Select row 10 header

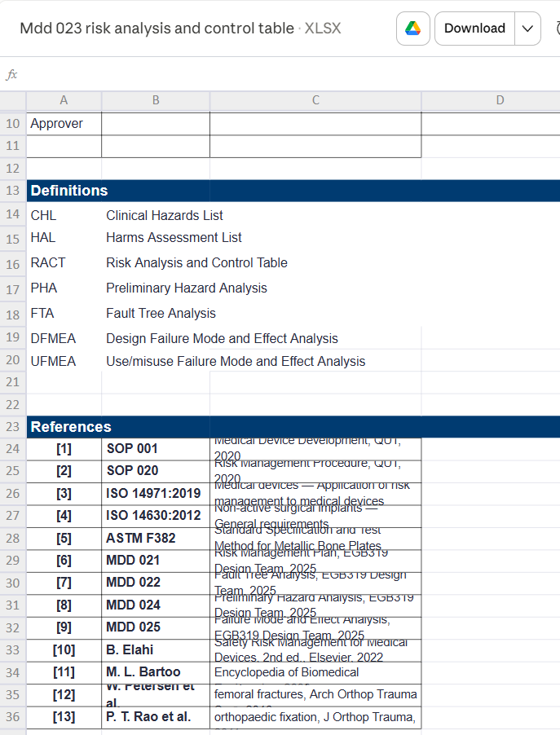13,124
